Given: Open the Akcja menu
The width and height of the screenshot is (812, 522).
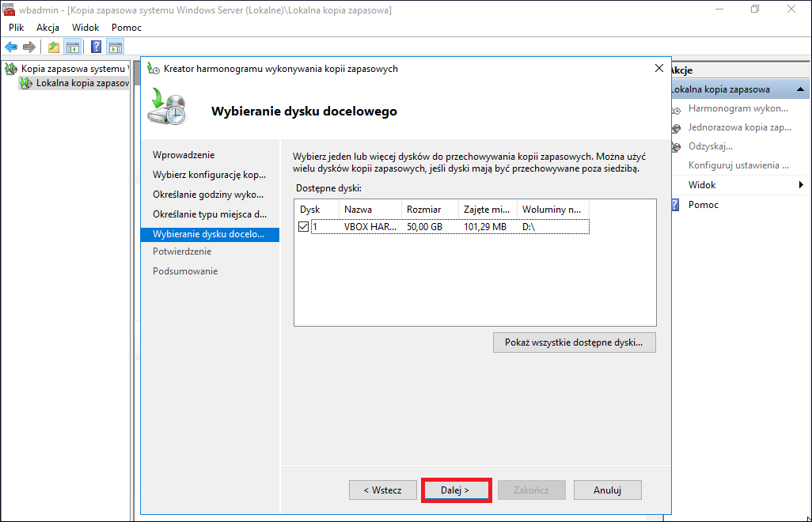Looking at the screenshot, I should click(x=47, y=28).
